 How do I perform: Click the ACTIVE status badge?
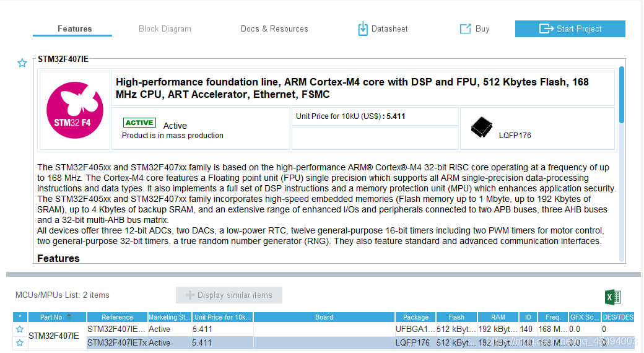[139, 123]
